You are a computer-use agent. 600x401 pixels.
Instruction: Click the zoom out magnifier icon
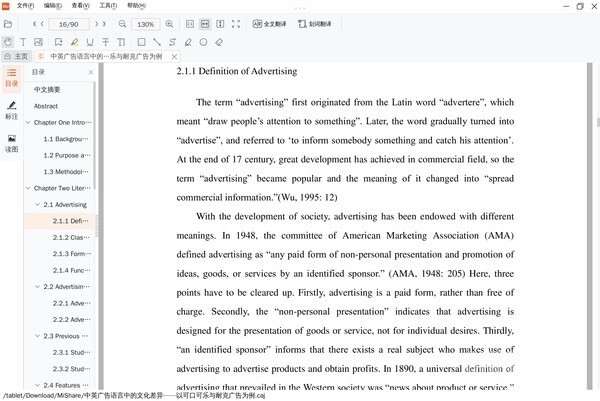coord(122,23)
